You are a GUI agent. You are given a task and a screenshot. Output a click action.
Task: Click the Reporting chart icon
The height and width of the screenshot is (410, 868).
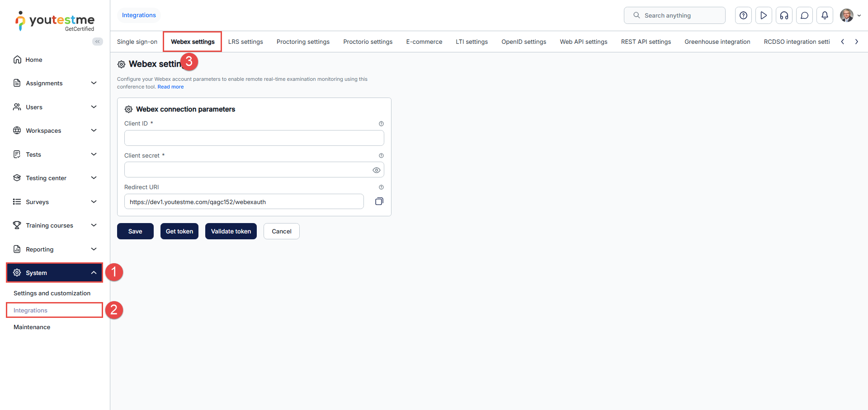(17, 249)
